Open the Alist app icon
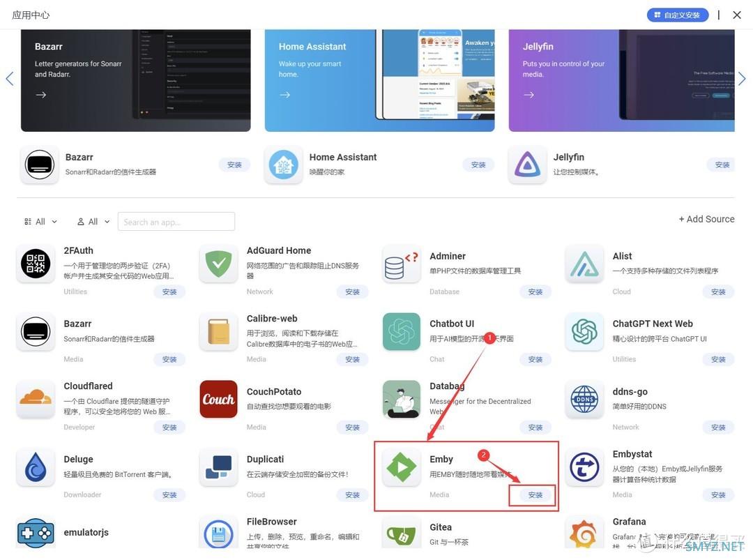The image size is (753, 560). [x=584, y=264]
